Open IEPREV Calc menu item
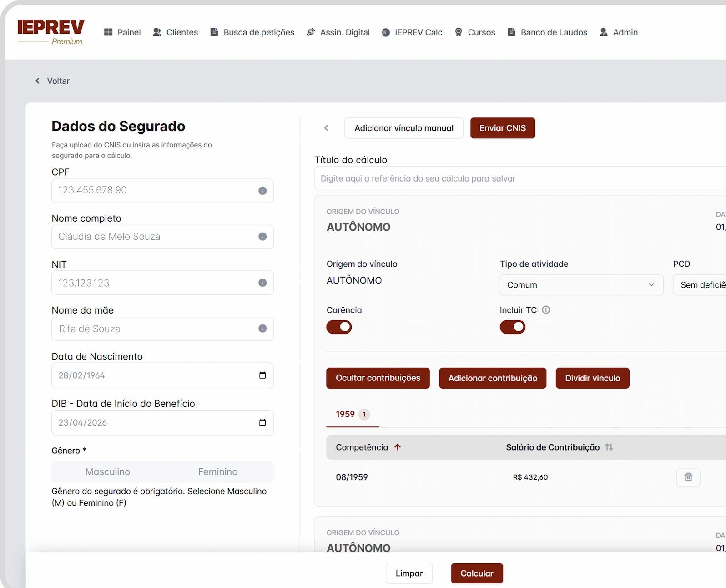The height and width of the screenshot is (588, 726). pyautogui.click(x=412, y=32)
